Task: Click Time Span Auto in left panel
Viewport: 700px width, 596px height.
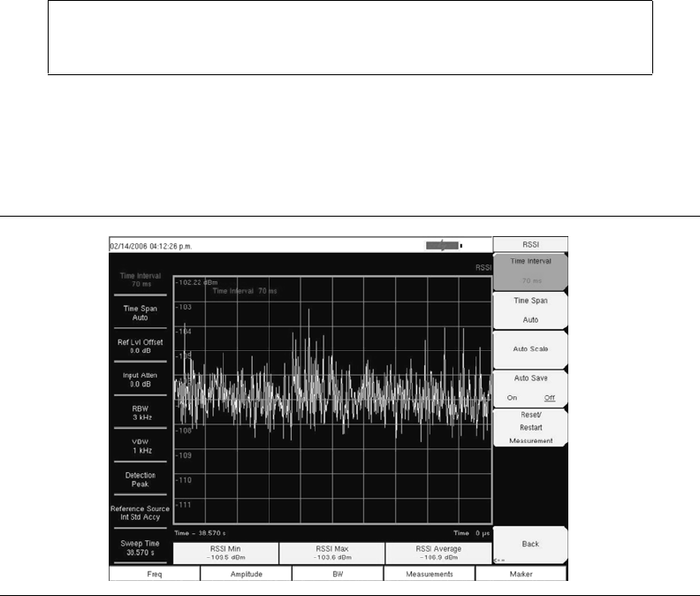Action: click(141, 313)
